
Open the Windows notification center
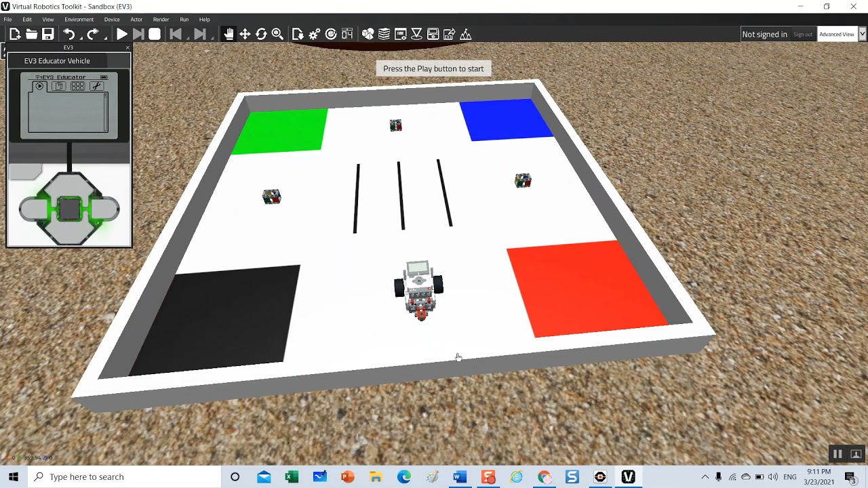click(850, 477)
